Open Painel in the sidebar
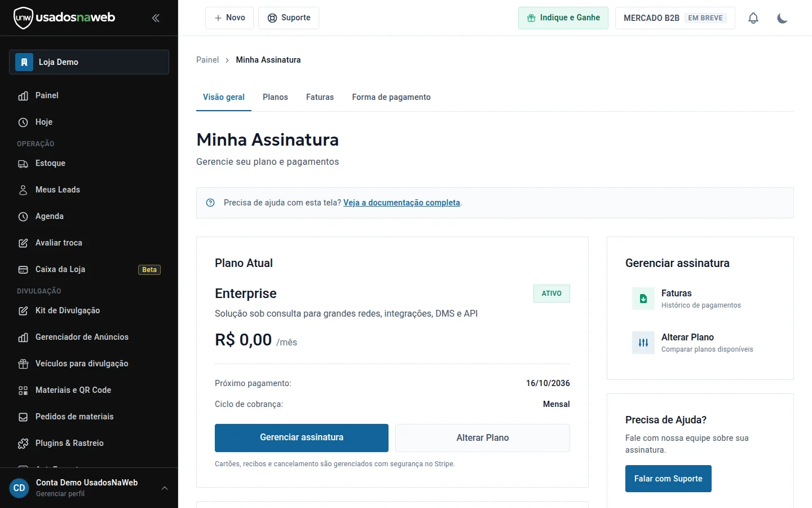Screen dimensions: 812x508 (x=89, y=96)
